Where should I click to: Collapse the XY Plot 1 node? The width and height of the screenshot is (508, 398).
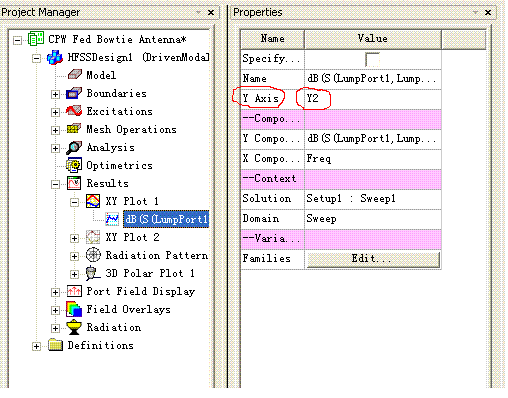pos(75,202)
